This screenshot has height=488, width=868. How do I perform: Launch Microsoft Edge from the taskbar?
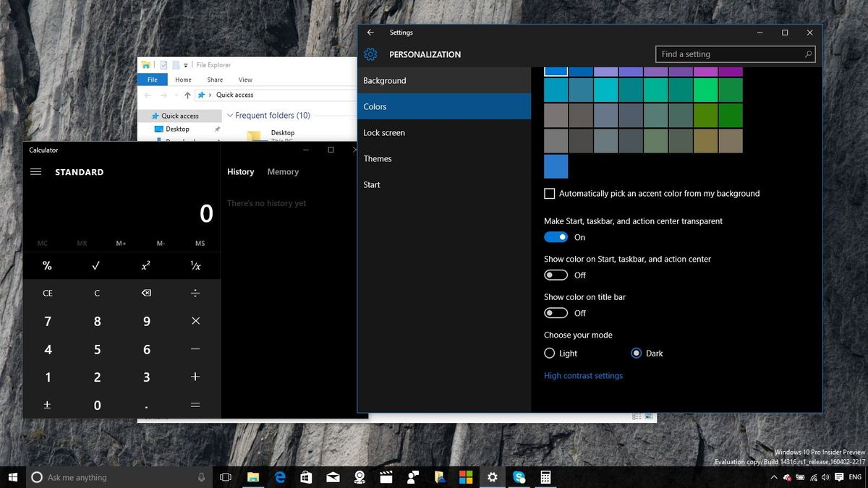pos(279,477)
